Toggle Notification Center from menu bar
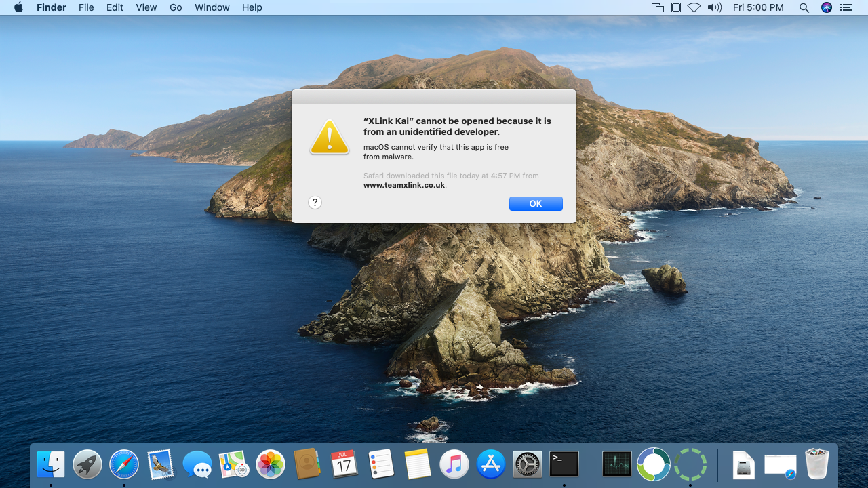The width and height of the screenshot is (868, 488). click(845, 7)
